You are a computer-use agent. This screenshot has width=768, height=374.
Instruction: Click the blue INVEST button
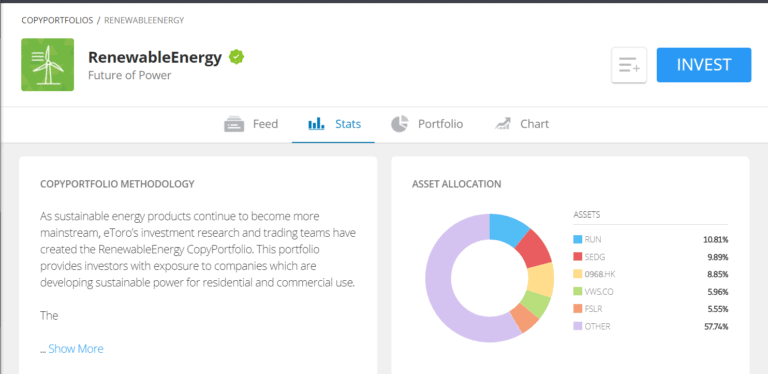pyautogui.click(x=704, y=65)
